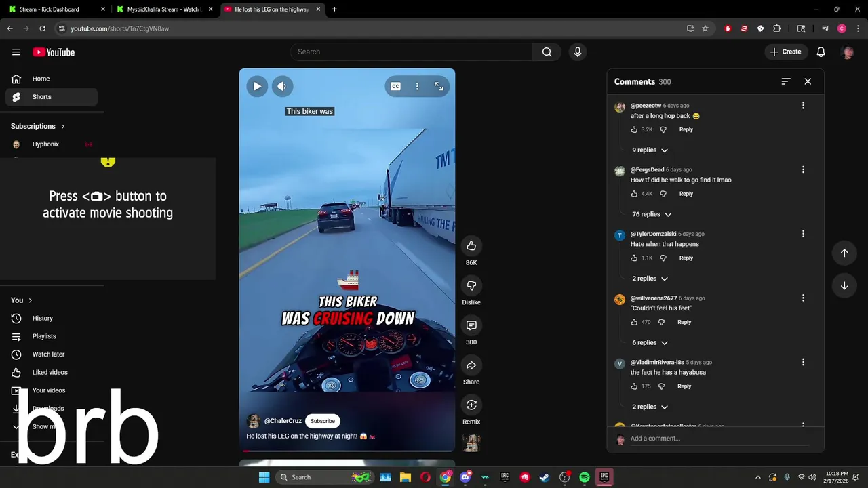This screenshot has height=488, width=868.
Task: Reply to @willvenena2677's comment
Action: point(684,322)
